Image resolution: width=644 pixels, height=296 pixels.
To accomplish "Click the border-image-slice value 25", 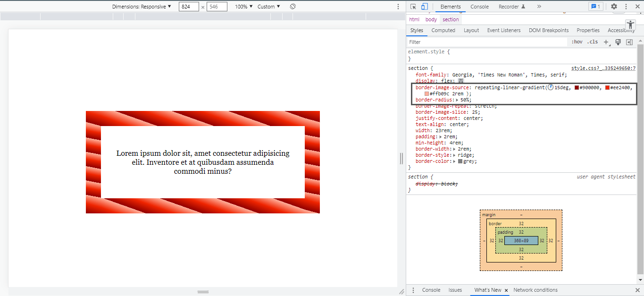I will click(475, 112).
